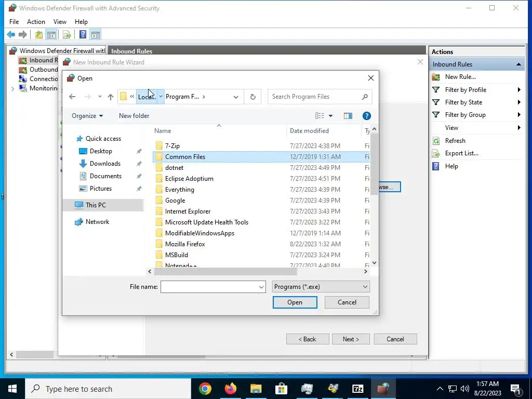This screenshot has height=399, width=532.
Task: Select the Internet Explorer folder
Action: [188, 211]
